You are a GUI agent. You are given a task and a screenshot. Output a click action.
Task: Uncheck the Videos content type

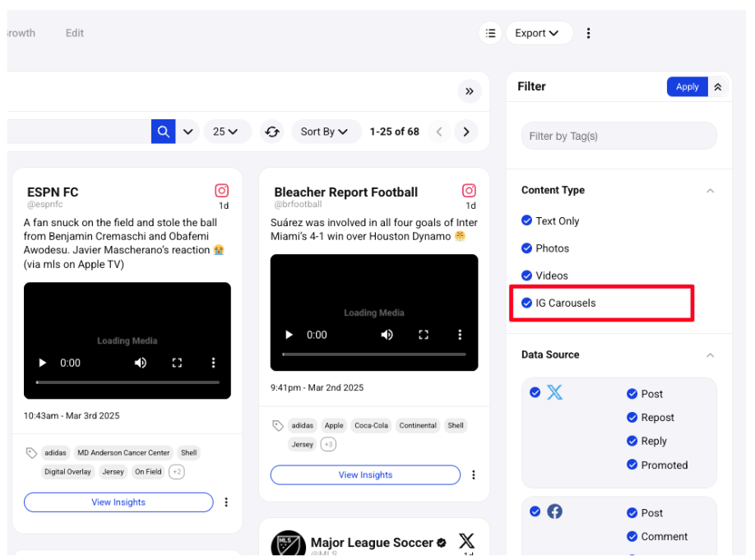(526, 275)
